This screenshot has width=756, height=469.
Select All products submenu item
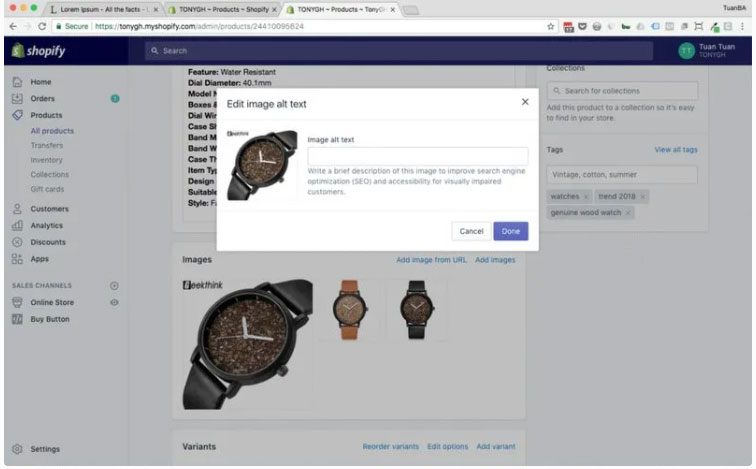click(x=52, y=131)
